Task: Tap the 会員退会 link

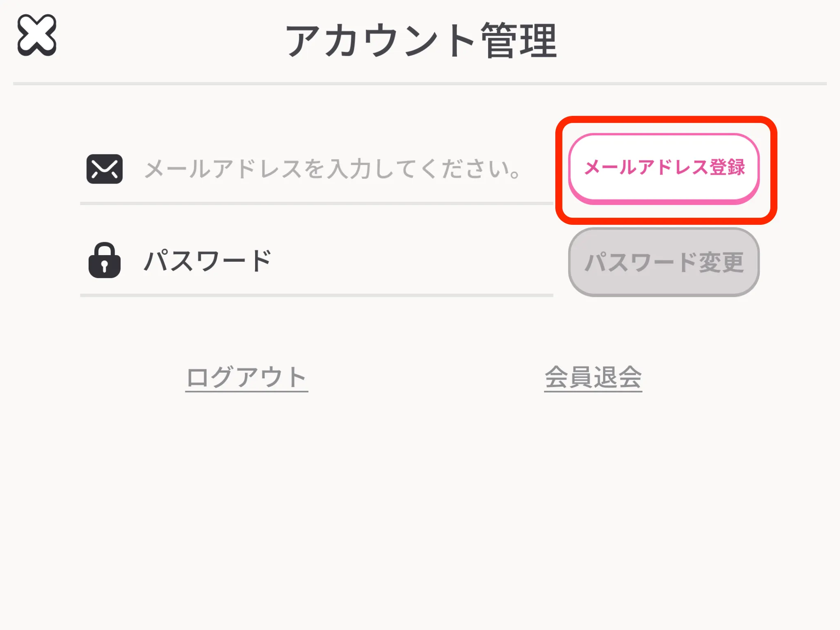Action: (x=593, y=377)
